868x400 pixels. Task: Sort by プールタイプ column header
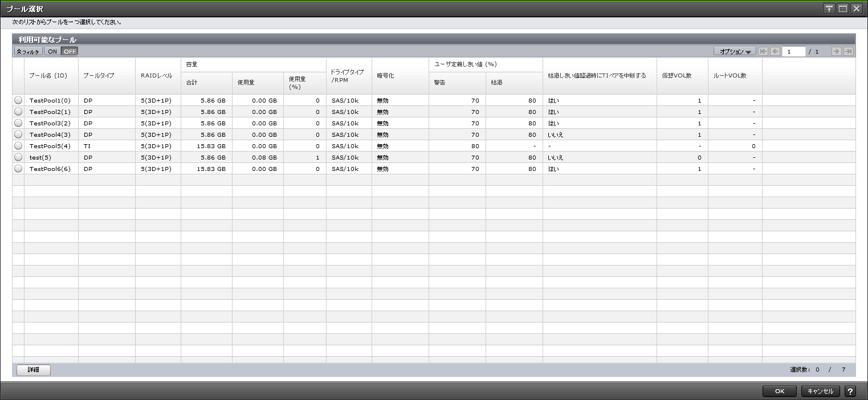click(x=99, y=76)
